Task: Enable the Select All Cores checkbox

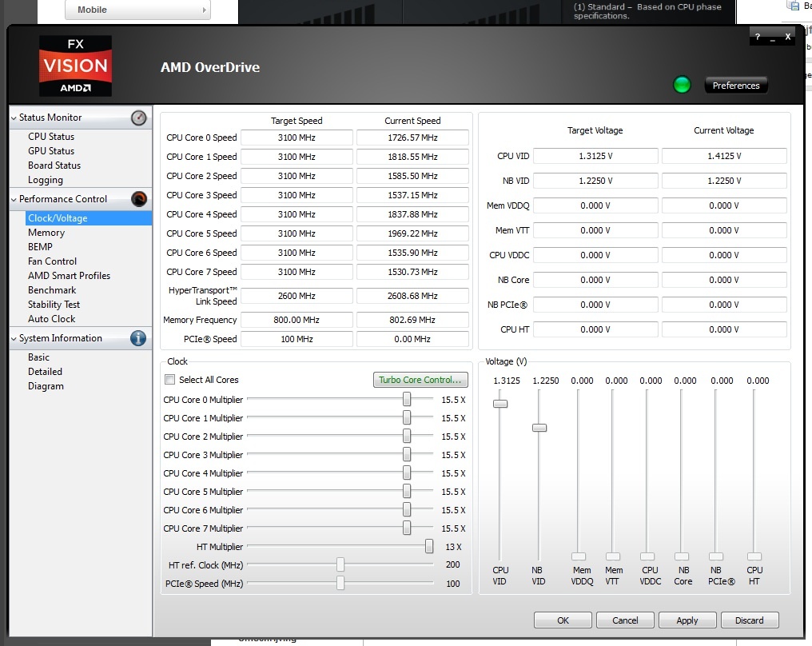Action: click(x=169, y=380)
